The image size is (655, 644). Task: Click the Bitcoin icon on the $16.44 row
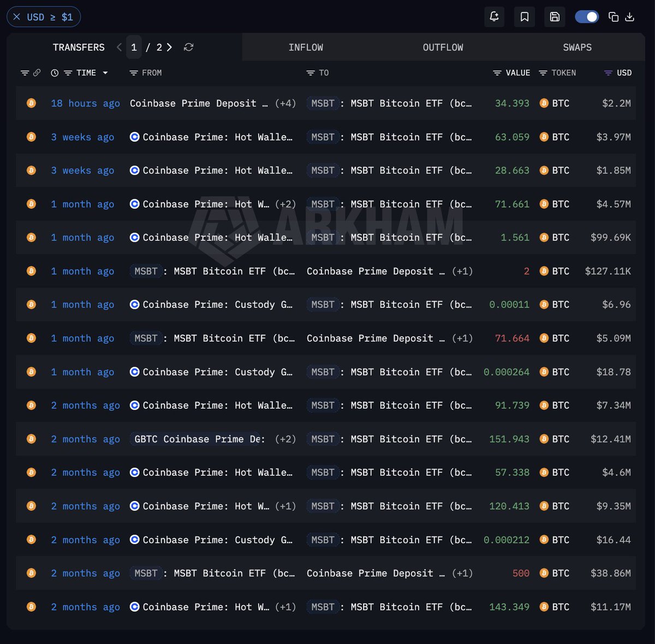point(31,540)
